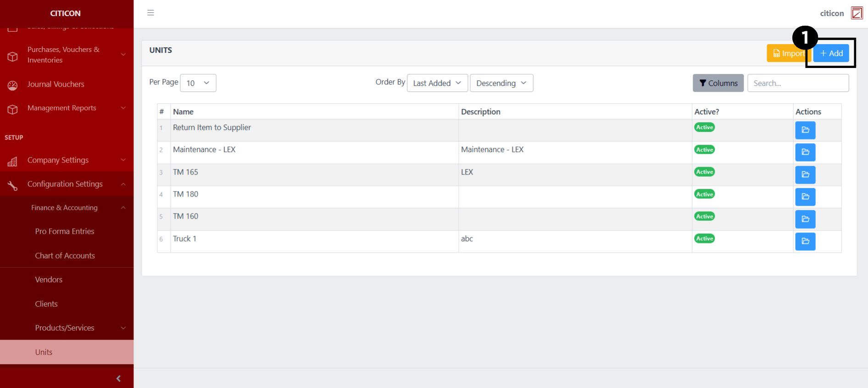This screenshot has width=868, height=388.
Task: Open folder action for TM 180 row
Action: 805,197
